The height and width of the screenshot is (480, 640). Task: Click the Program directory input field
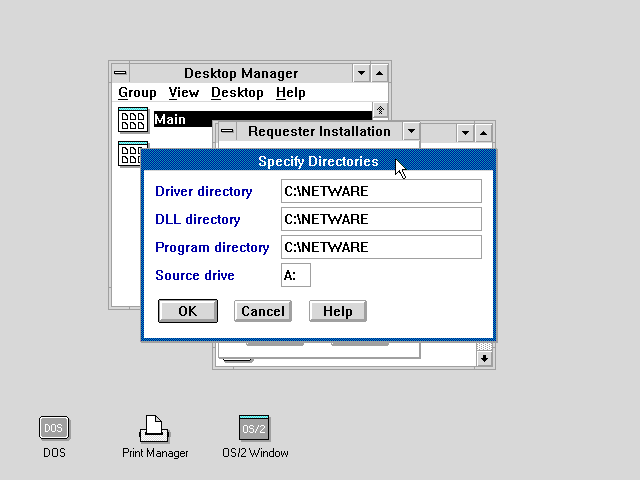[381, 247]
